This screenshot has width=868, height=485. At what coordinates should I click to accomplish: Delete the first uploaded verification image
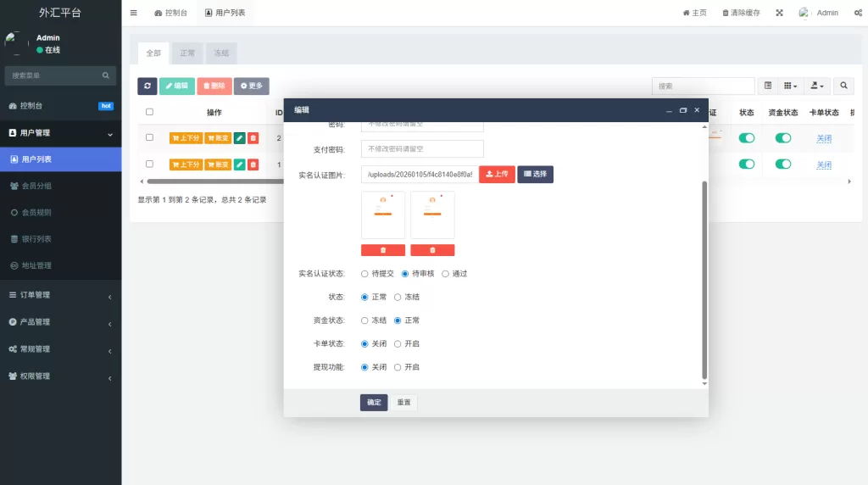coord(382,250)
